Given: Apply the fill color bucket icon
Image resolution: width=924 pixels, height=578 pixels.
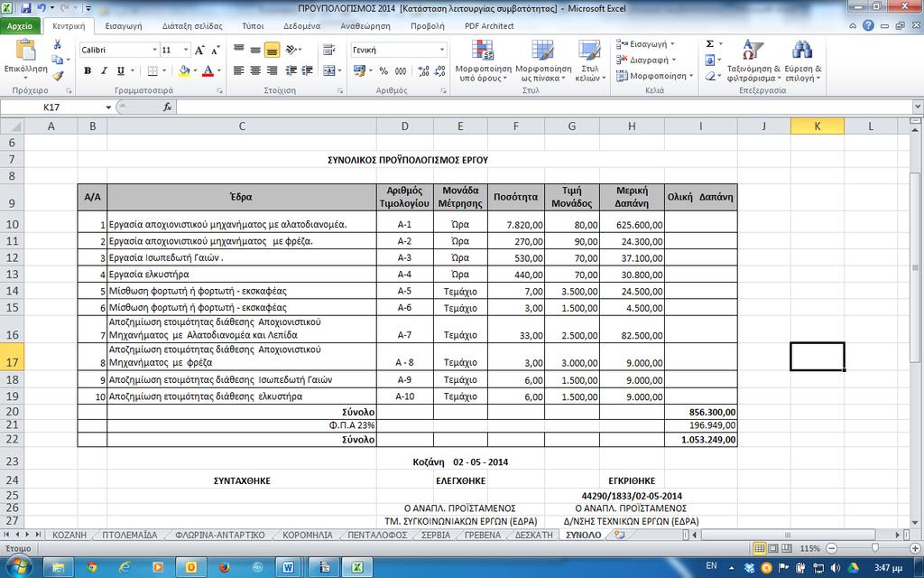Looking at the screenshot, I should point(184,70).
